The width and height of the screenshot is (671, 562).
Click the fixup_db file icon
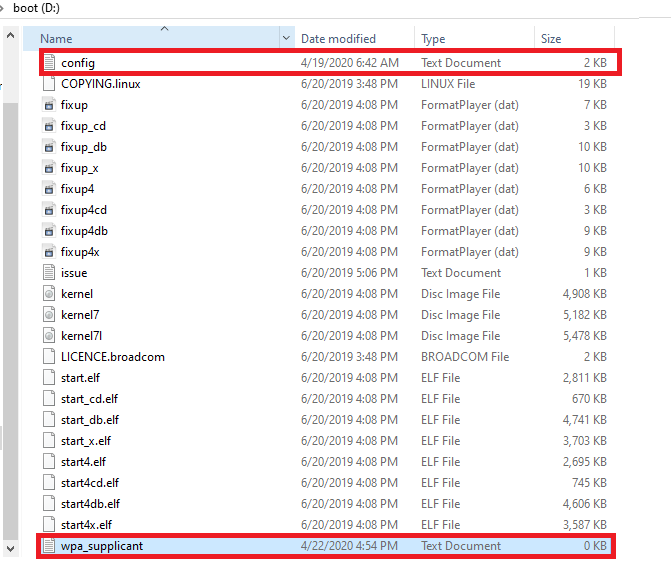click(x=49, y=146)
